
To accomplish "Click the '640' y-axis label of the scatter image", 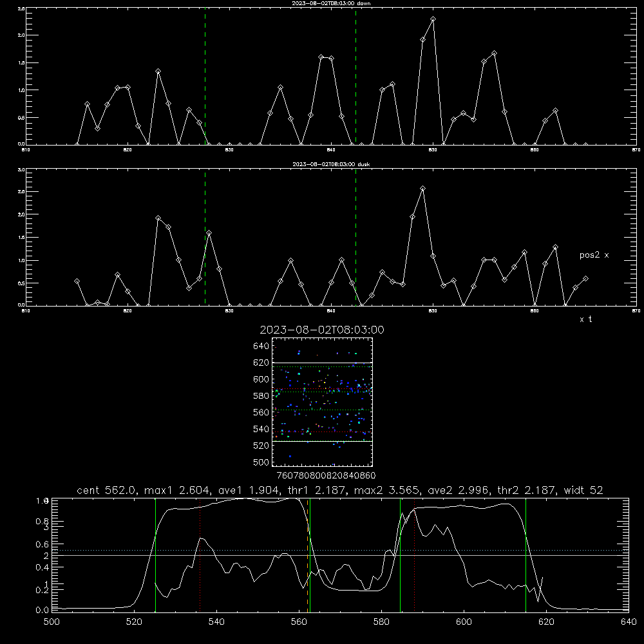I will (261, 346).
